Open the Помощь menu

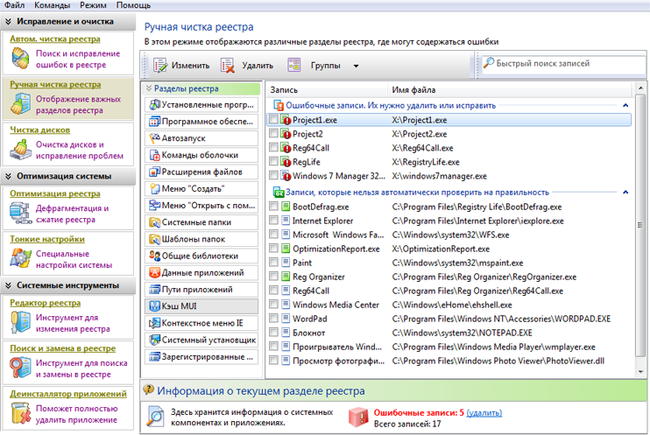click(133, 5)
